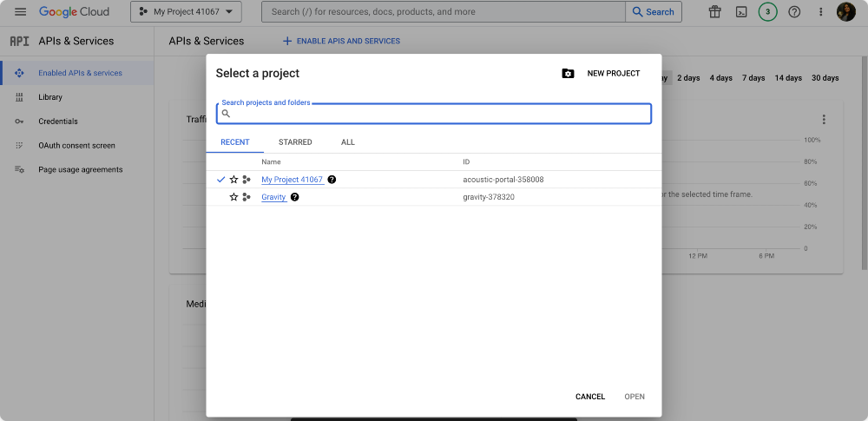Viewport: 868px width, 421px height.
Task: Select the 2 days time range
Action: click(x=688, y=78)
